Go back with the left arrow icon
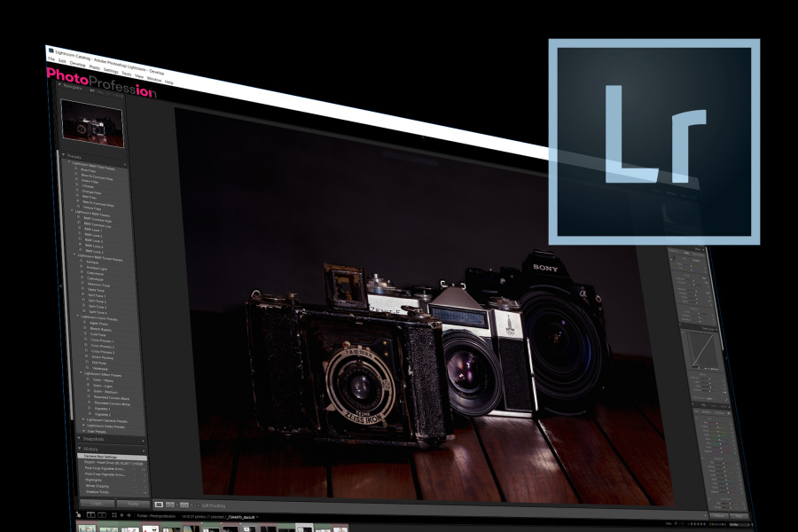798x532 pixels. pyautogui.click(x=122, y=515)
